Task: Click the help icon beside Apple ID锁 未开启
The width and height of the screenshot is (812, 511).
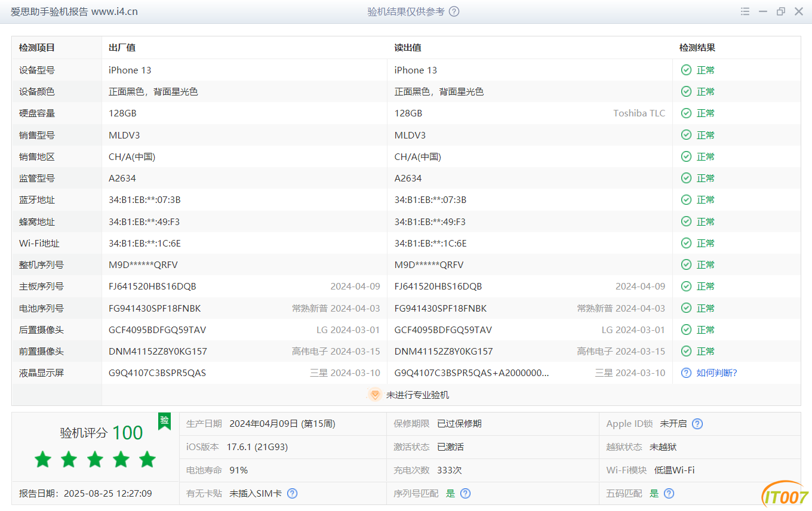Action: pos(697,424)
